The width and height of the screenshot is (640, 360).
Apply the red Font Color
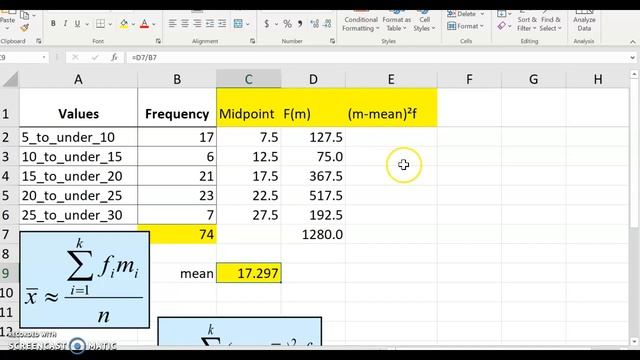tap(144, 24)
